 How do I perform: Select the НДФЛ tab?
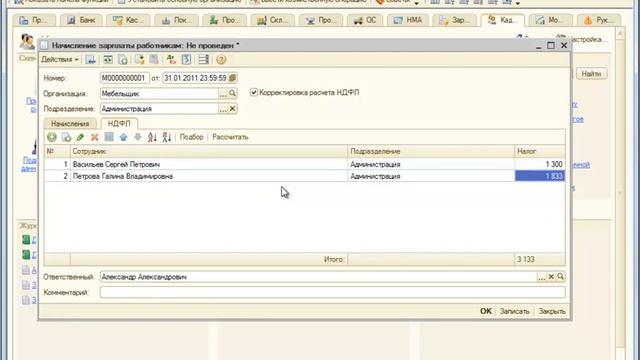coord(119,123)
